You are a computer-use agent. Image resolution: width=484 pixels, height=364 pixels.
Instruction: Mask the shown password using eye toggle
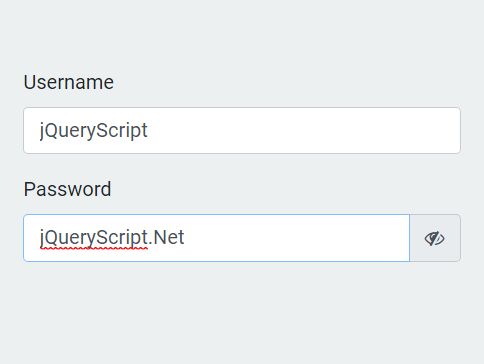tap(434, 238)
